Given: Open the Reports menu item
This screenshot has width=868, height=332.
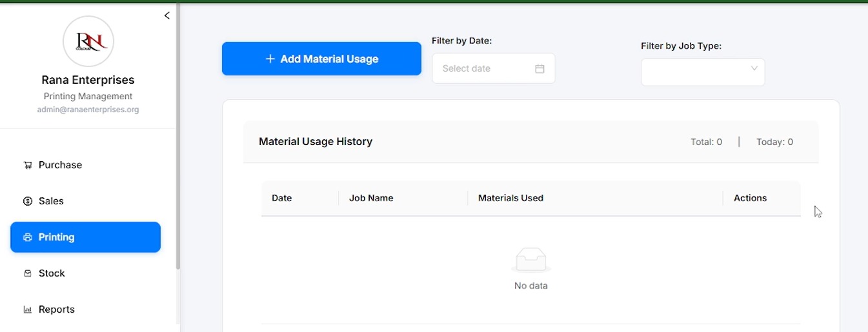Looking at the screenshot, I should [x=85, y=309].
